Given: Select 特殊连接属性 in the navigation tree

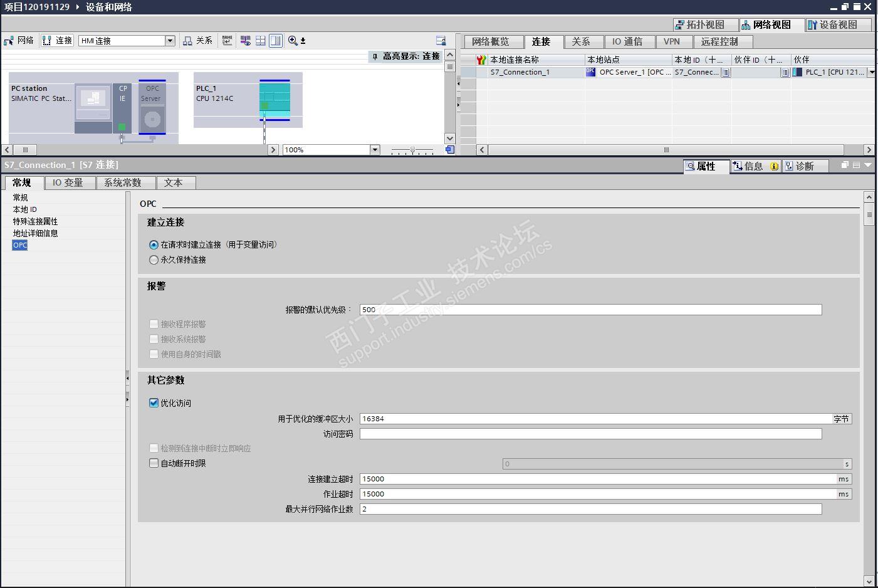Looking at the screenshot, I should [35, 221].
